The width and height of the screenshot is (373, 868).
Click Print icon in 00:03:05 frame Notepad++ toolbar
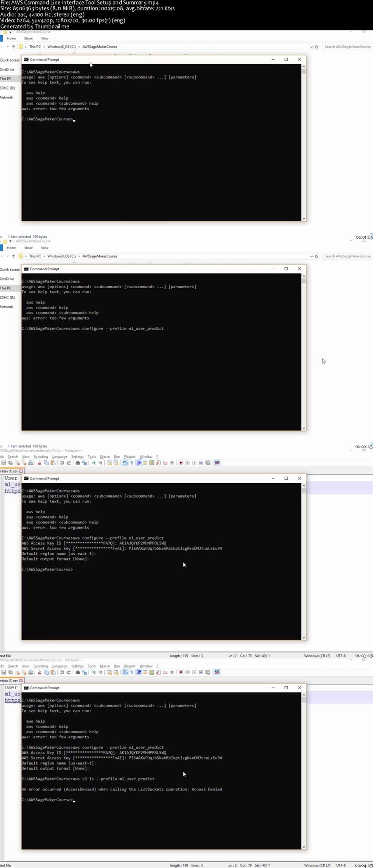[x=31, y=463]
